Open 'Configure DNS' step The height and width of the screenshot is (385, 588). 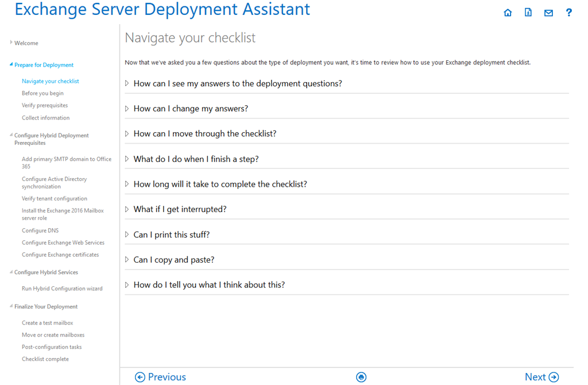click(x=40, y=230)
